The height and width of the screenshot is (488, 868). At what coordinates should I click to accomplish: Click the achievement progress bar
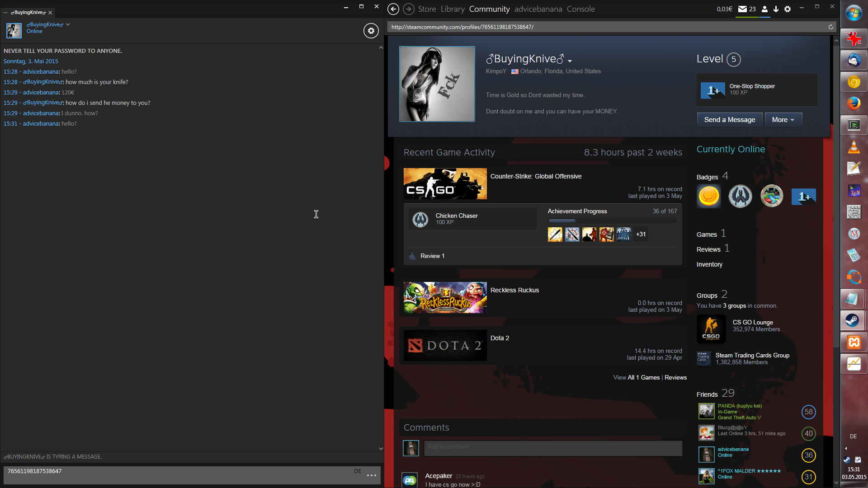coord(612,221)
